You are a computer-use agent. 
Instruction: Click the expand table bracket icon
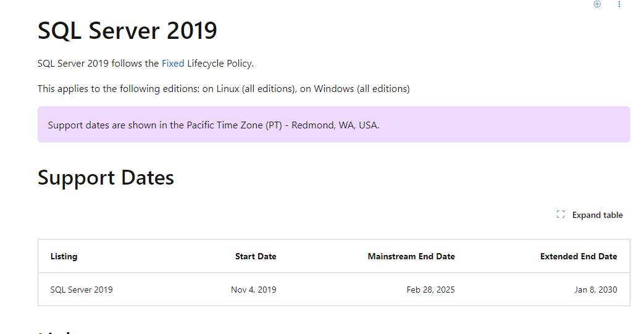tap(561, 214)
